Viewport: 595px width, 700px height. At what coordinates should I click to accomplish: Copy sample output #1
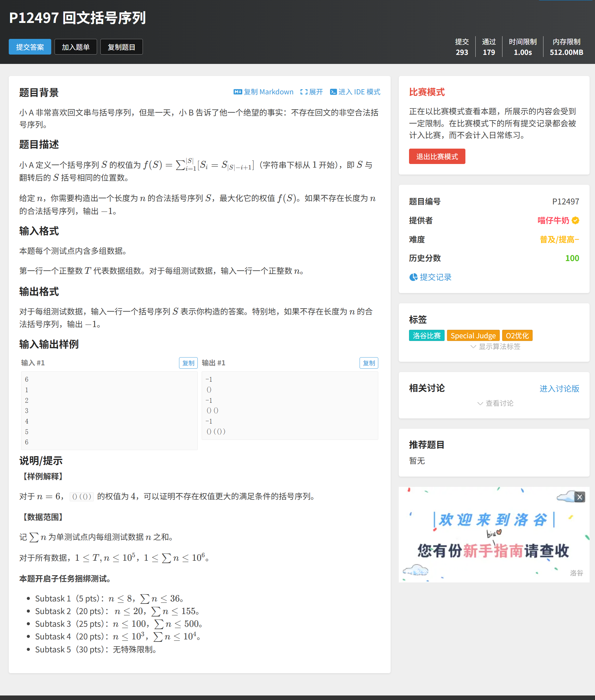tap(369, 363)
